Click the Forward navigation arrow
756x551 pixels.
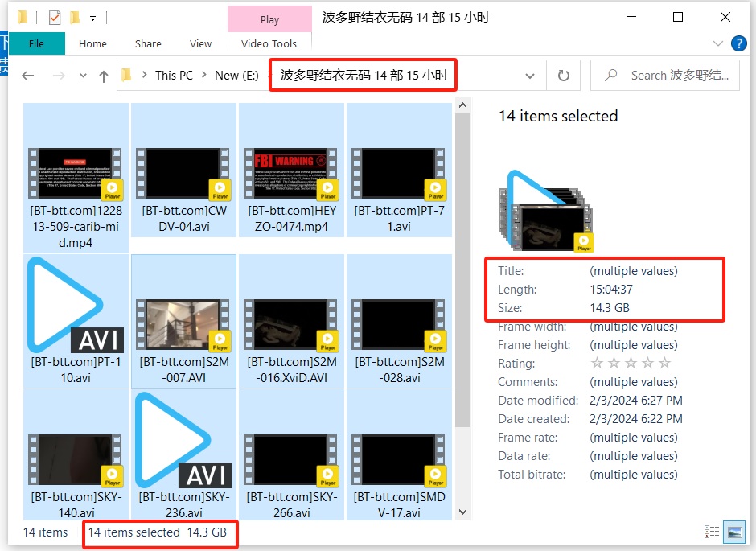click(x=58, y=76)
